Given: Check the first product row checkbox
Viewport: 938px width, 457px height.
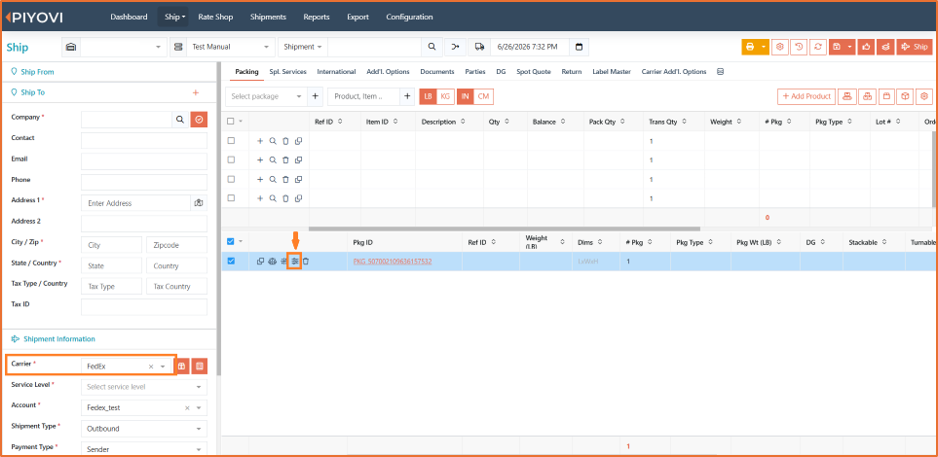Looking at the screenshot, I should [231, 141].
